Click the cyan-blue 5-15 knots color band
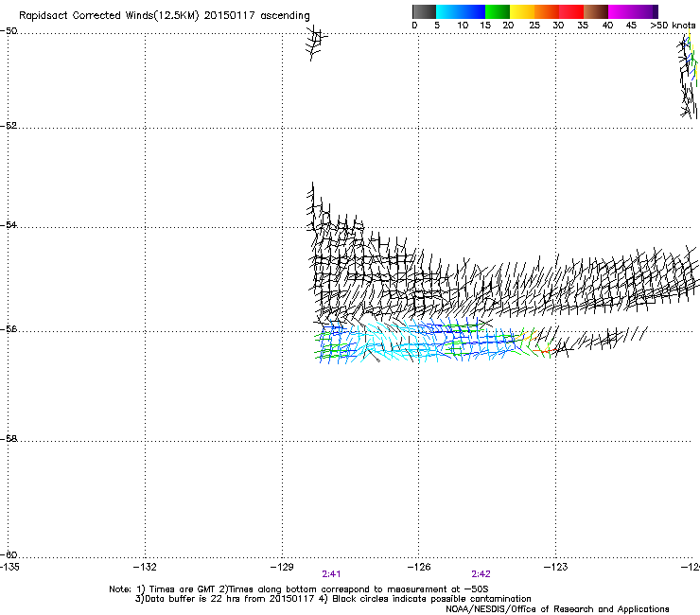Image resolution: width=700 pixels, height=615 pixels. click(461, 11)
